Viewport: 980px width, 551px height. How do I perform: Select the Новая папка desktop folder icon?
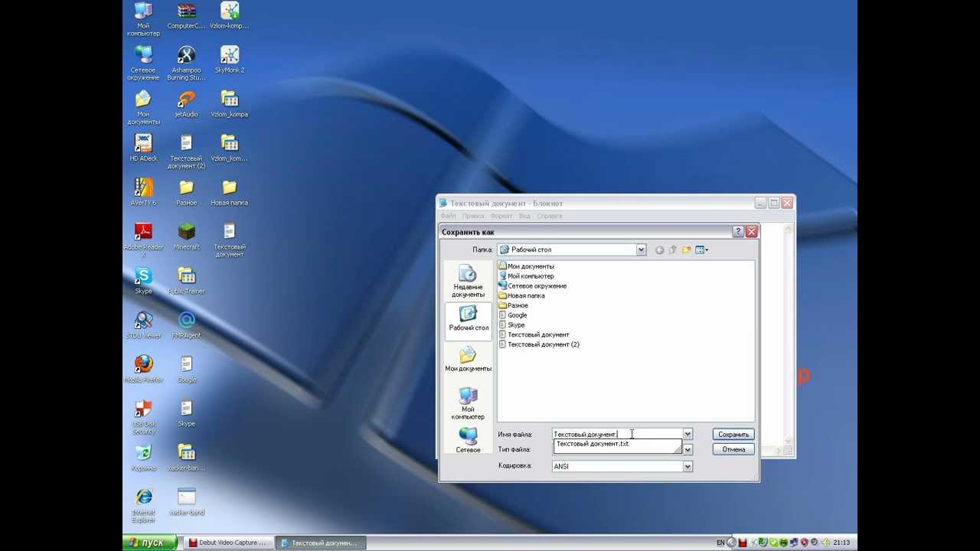pos(230,193)
